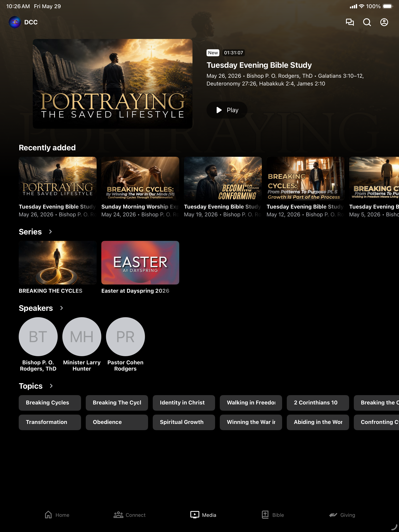This screenshot has width=399, height=532.
Task: Expand the Series section chevron
Action: pyautogui.click(x=50, y=232)
